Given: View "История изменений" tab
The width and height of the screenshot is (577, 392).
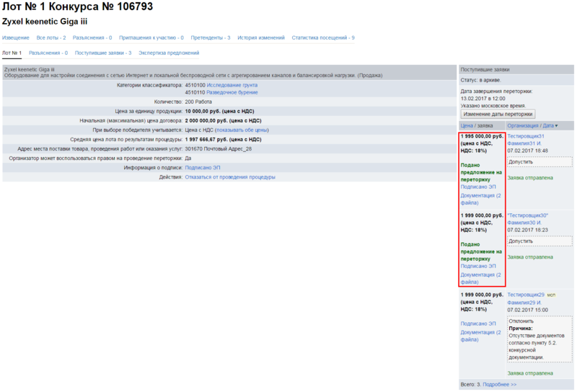Looking at the screenshot, I should tap(261, 37).
